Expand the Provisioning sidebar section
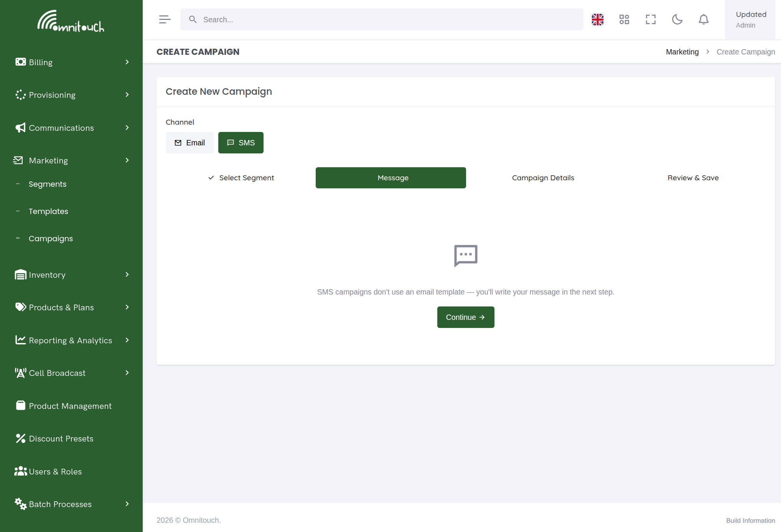Image resolution: width=781 pixels, height=532 pixels. [x=71, y=95]
